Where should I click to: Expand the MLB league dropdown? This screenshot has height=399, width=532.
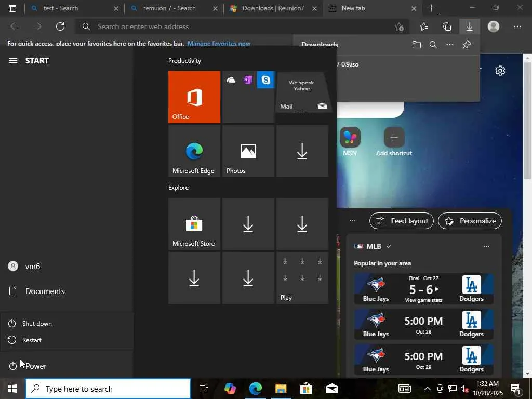pyautogui.click(x=389, y=246)
